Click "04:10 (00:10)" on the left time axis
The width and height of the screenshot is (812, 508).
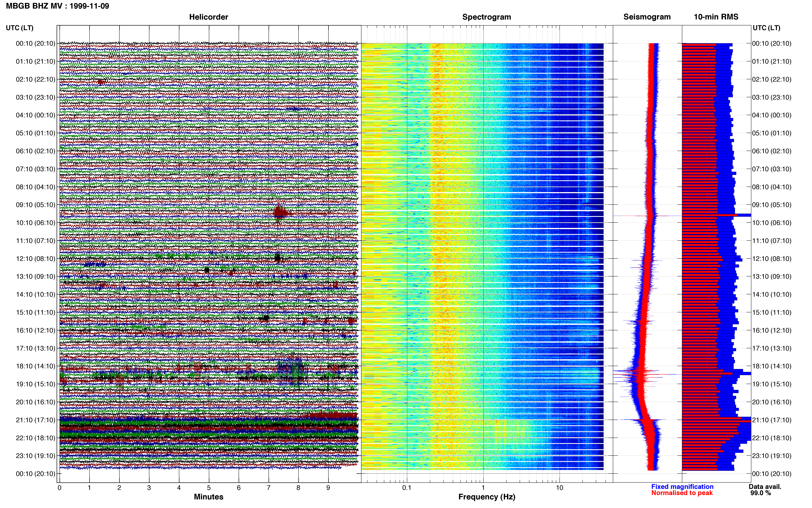pos(36,115)
